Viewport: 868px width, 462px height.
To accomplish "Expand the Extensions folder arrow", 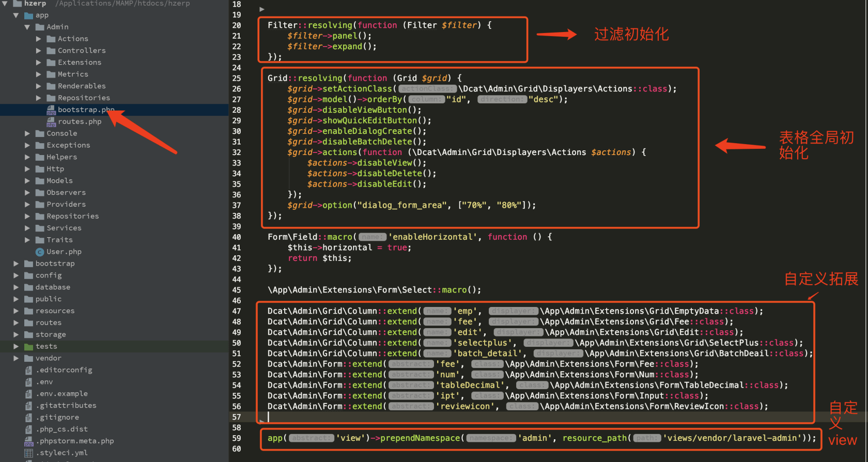I will click(x=39, y=63).
